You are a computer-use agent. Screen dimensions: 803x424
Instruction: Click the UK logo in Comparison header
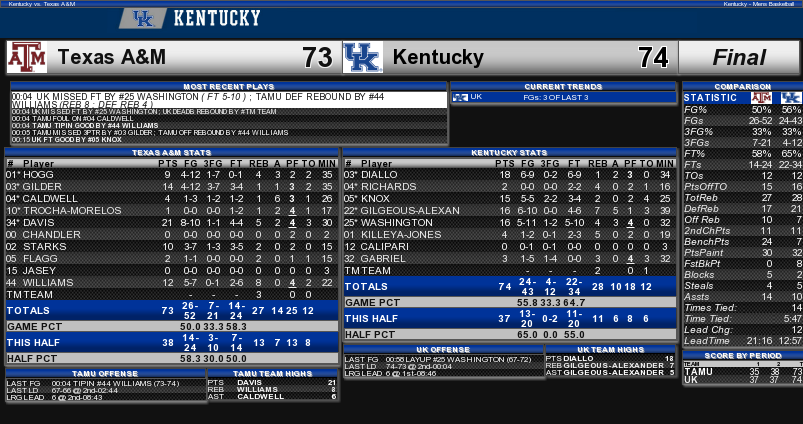coord(791,98)
